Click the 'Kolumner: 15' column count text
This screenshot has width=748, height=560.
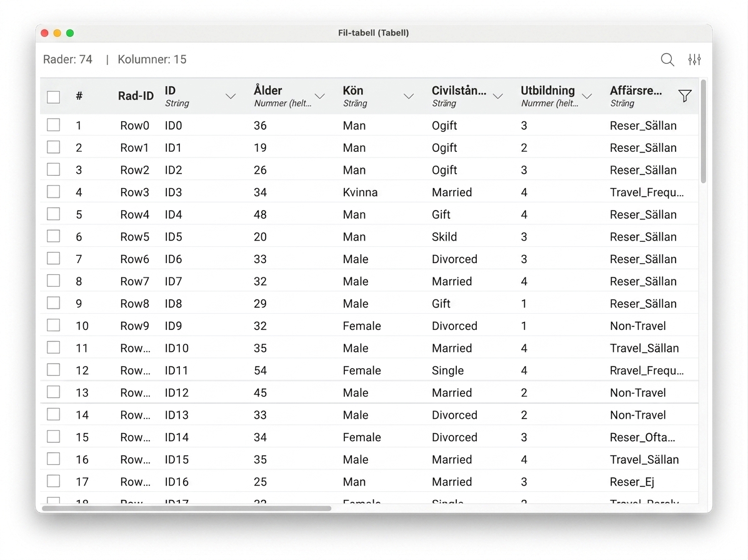152,59
